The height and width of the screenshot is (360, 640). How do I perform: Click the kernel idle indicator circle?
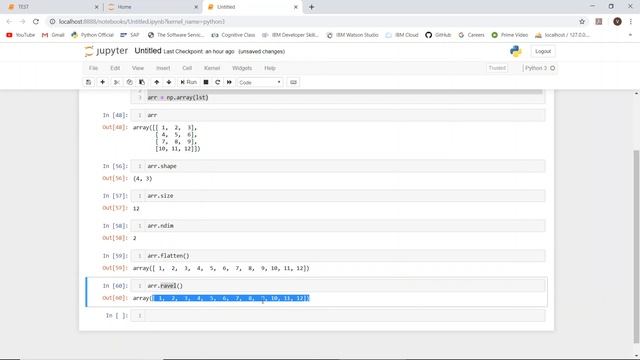553,68
